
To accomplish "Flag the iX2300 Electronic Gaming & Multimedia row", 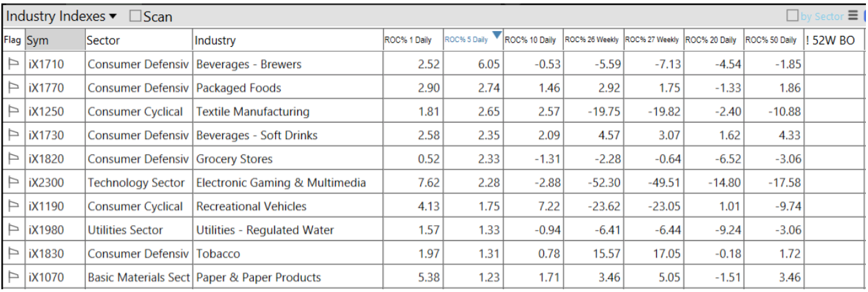I will [x=12, y=182].
